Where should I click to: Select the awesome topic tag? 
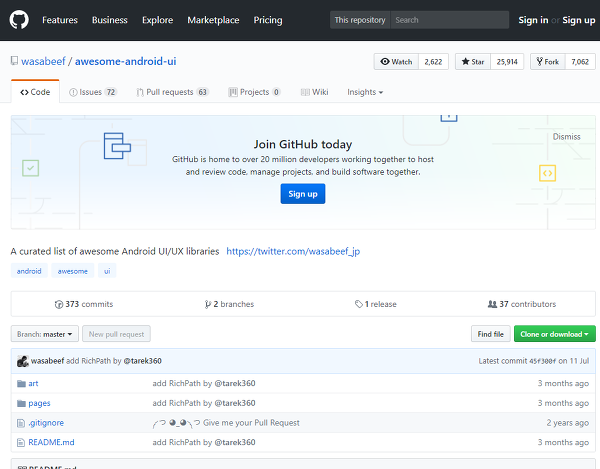tap(73, 271)
